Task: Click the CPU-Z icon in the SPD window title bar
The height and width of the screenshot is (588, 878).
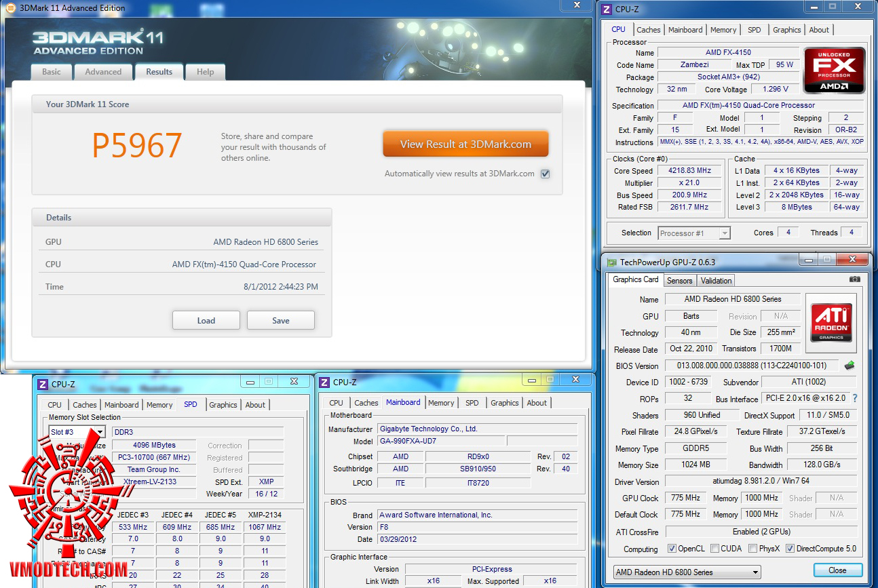Action: [x=43, y=385]
